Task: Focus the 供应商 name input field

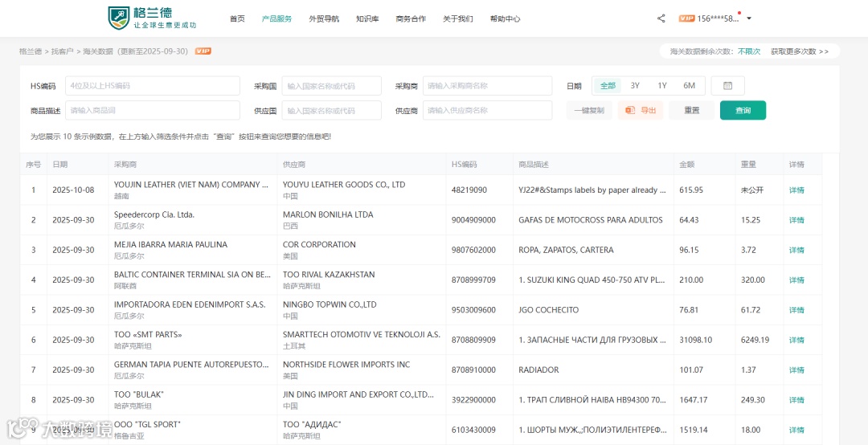Action: [x=488, y=110]
